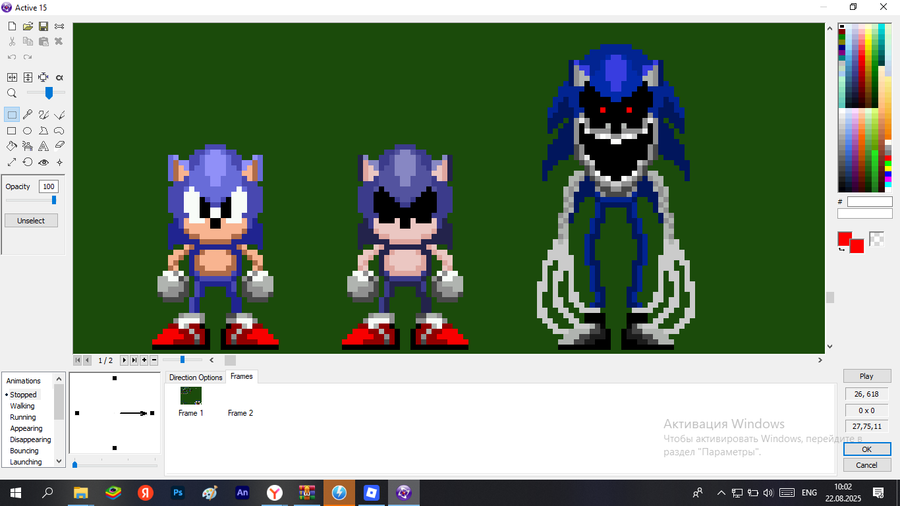Select the Stopped animation
This screenshot has width=900, height=506.
click(x=23, y=395)
